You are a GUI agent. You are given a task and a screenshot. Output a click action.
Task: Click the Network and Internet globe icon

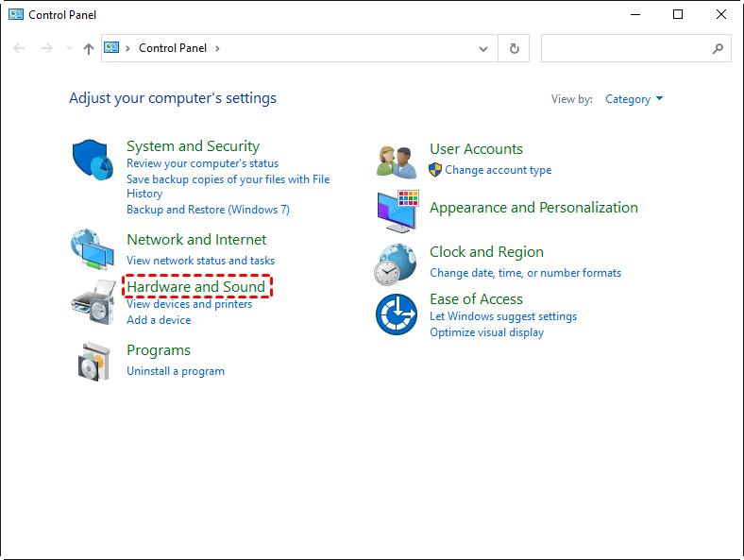pyautogui.click(x=93, y=249)
